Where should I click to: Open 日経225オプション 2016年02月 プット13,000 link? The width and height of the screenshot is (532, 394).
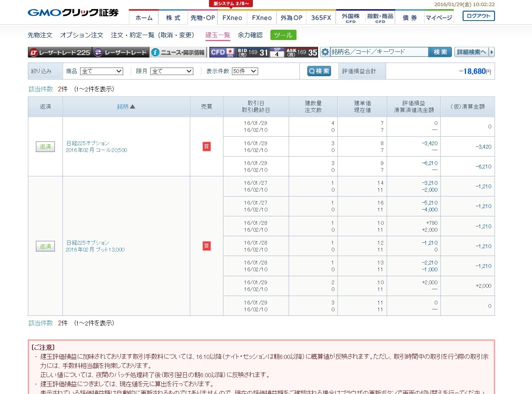(x=95, y=246)
